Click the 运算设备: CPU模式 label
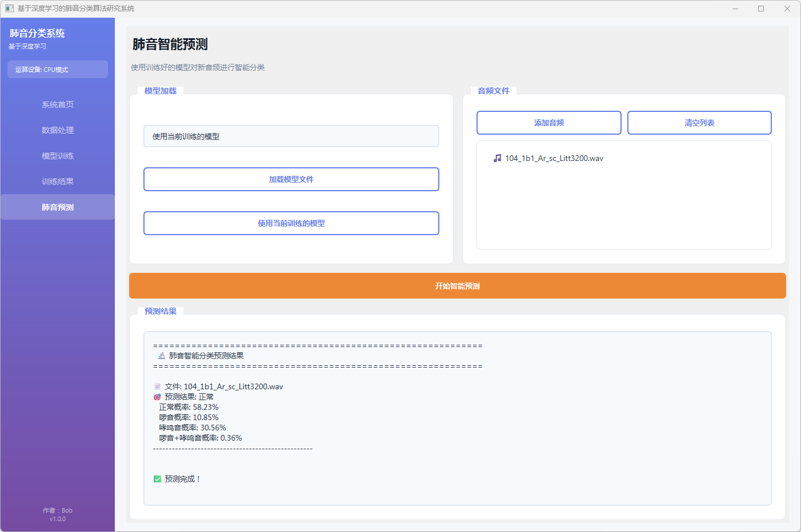Image resolution: width=801 pixels, height=532 pixels. coord(58,70)
